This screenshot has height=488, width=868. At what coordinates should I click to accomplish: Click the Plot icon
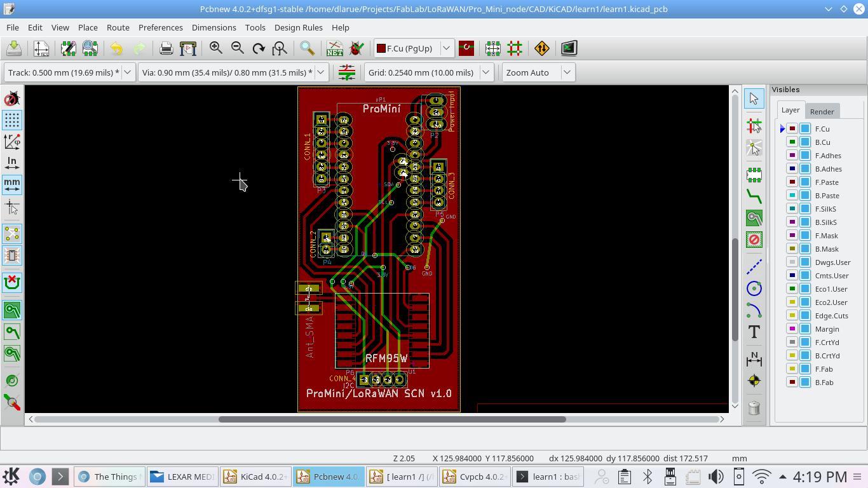coord(188,48)
